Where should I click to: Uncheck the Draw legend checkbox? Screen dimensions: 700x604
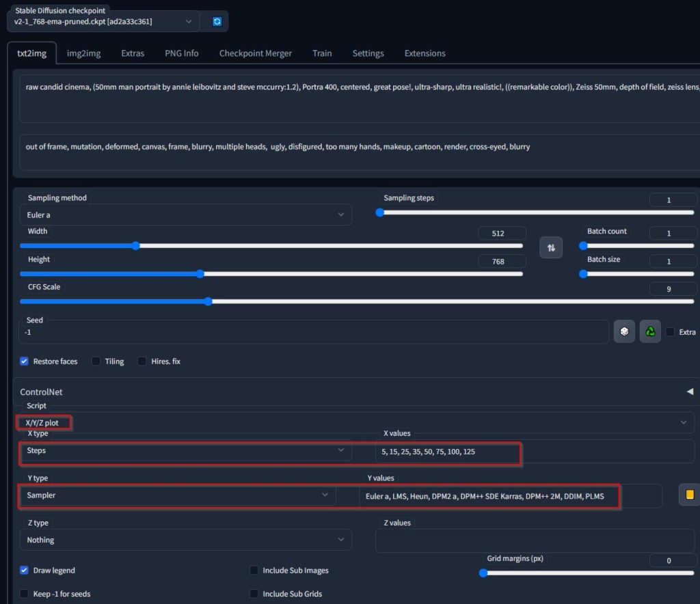[25, 570]
